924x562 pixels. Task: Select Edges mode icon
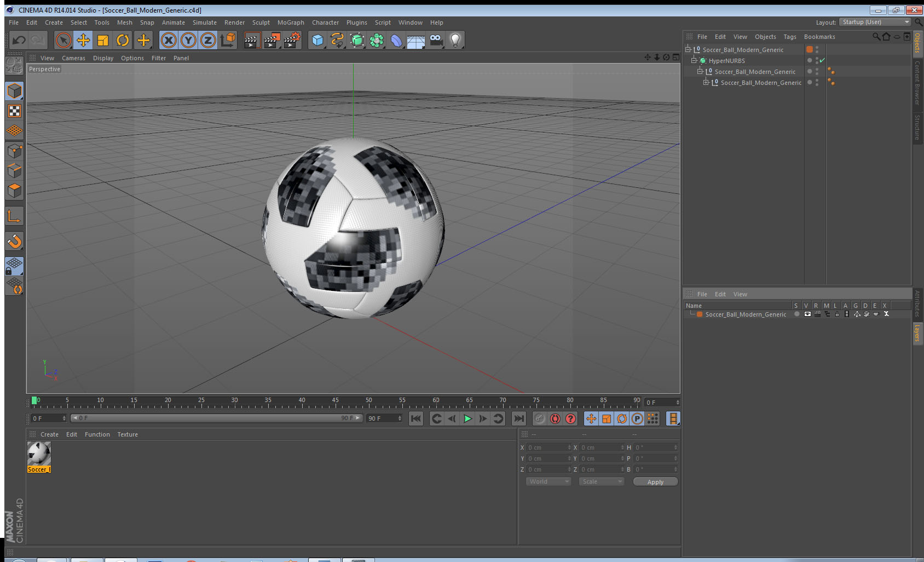click(x=14, y=171)
